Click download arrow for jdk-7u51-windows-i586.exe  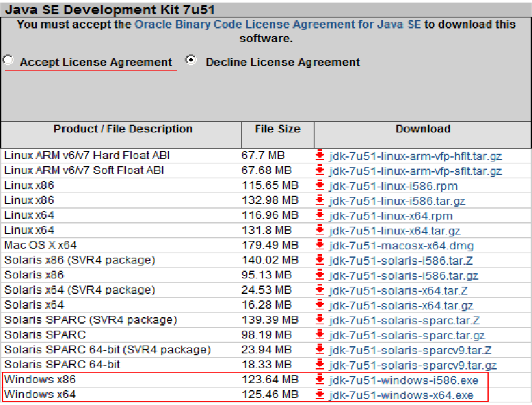[320, 379]
